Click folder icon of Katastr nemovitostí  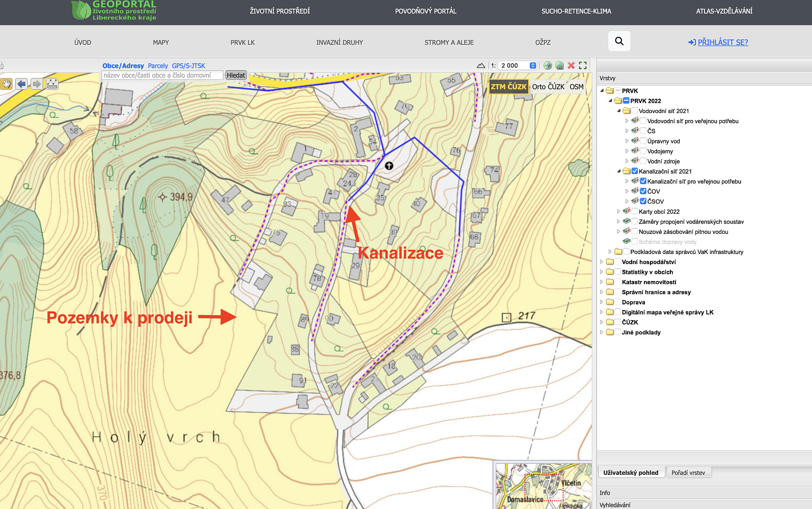[x=610, y=282]
